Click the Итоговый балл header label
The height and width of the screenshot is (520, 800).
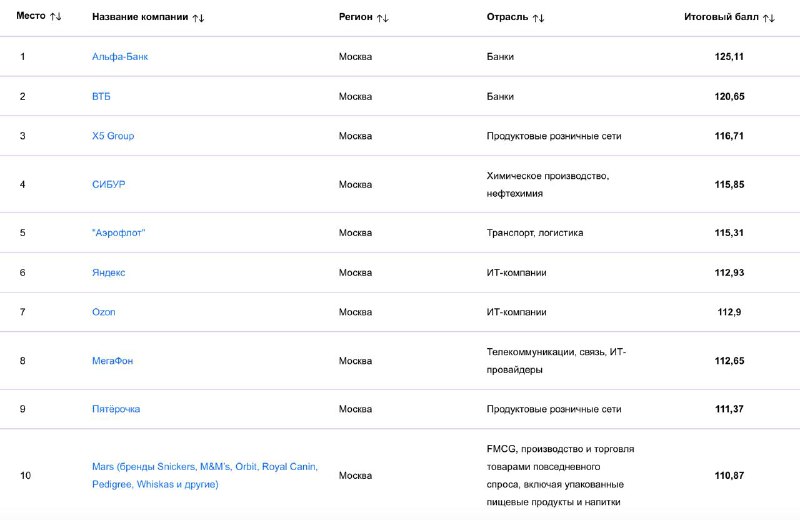pyautogui.click(x=720, y=17)
